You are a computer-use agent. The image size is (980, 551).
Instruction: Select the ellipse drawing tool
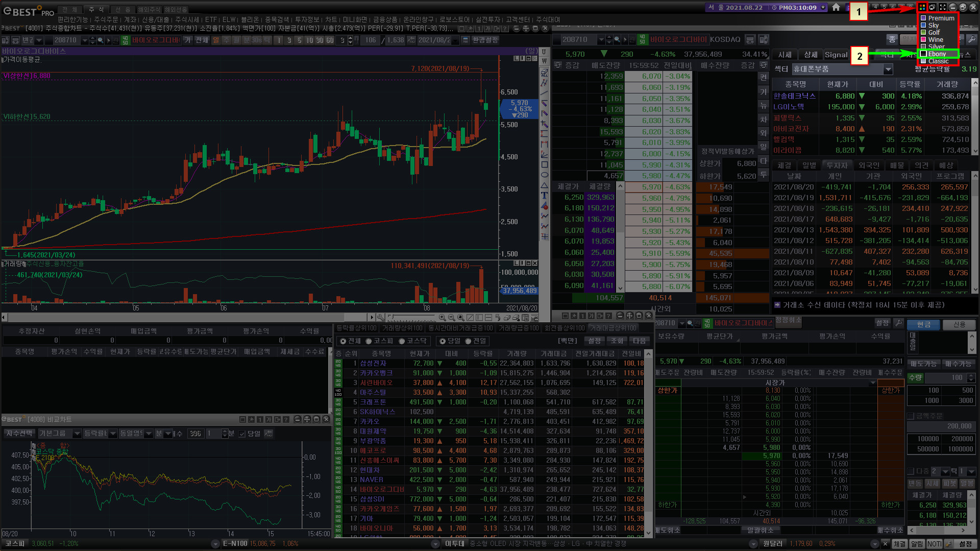(x=544, y=175)
